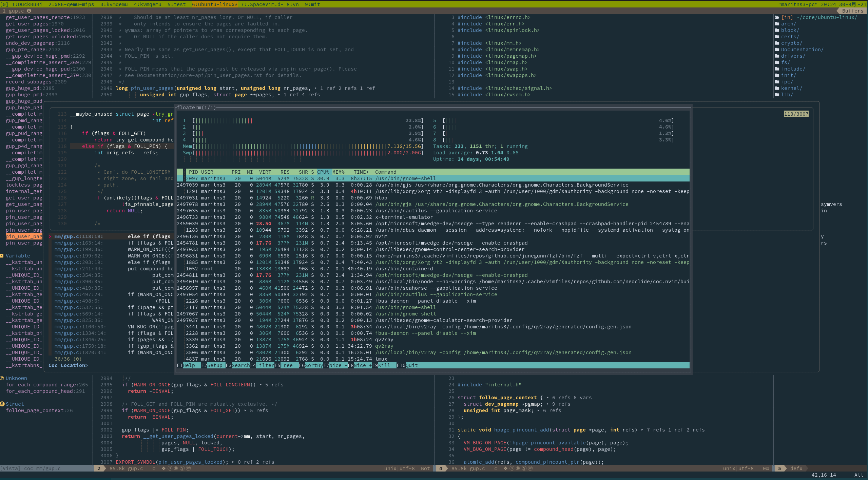Click the C filetype icon after gup.c tab
Viewport: 868px width, 480px height.
click(29, 11)
